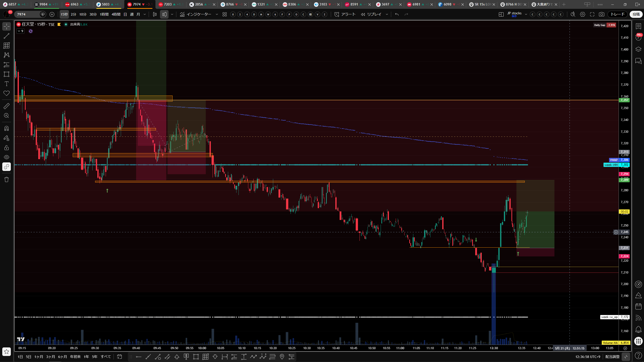
Task: Expand favorite indicators dropdown arrow
Action: (x=217, y=14)
